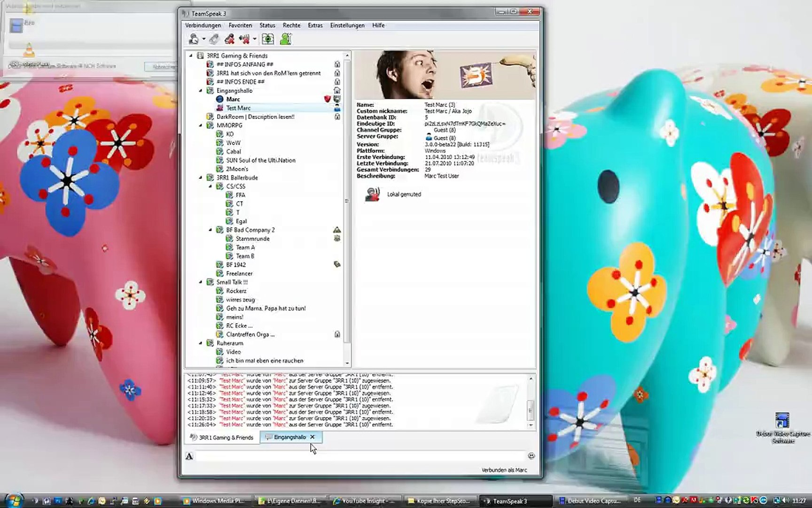This screenshot has height=508, width=812.
Task: Open the Hilfe menu
Action: (x=378, y=25)
